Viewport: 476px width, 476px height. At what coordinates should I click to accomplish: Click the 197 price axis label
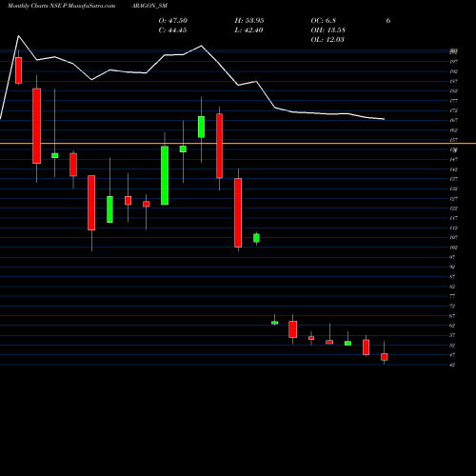[x=454, y=62]
